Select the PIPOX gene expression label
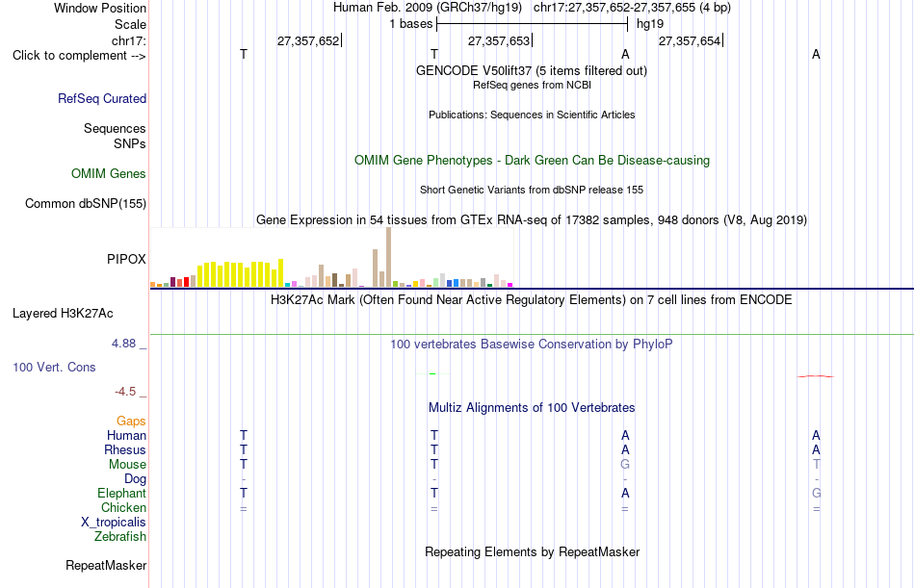The image size is (915, 588). 126,259
